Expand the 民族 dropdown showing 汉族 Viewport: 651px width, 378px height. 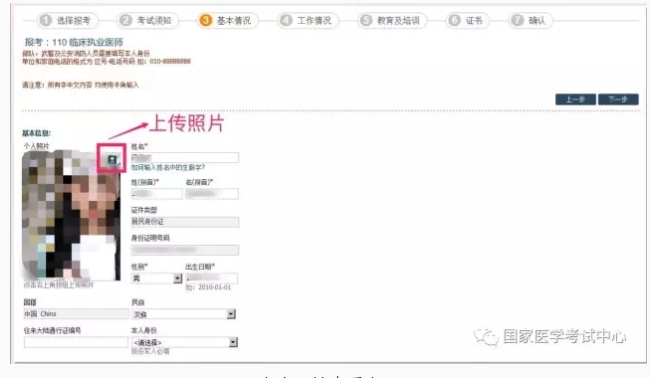point(184,314)
